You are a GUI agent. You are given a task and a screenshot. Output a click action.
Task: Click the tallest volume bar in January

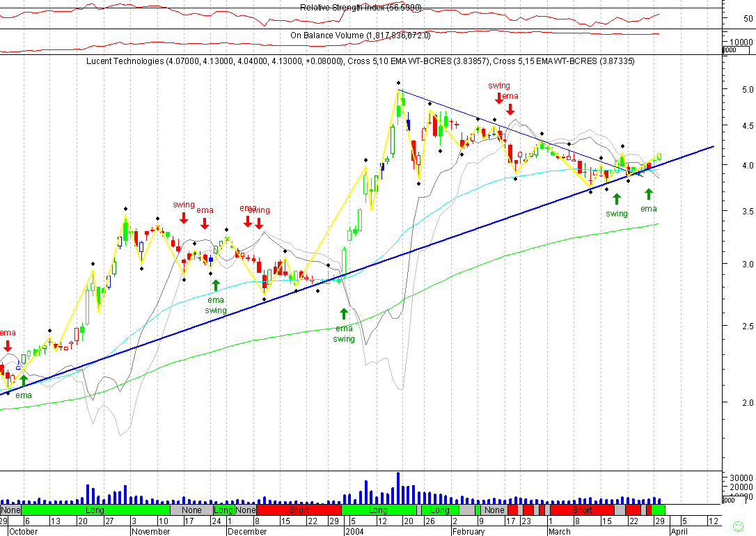pos(398,488)
